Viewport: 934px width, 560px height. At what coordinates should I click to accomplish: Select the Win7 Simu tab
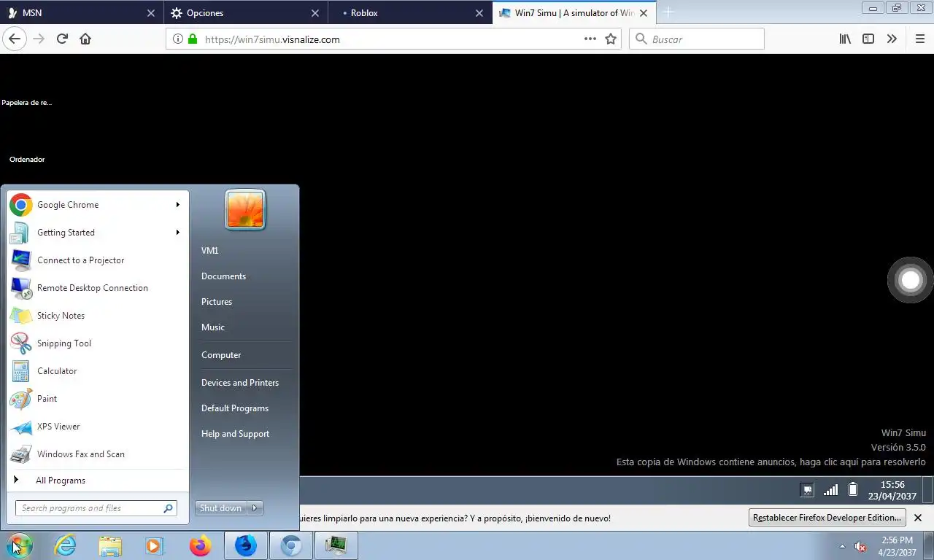pos(574,13)
